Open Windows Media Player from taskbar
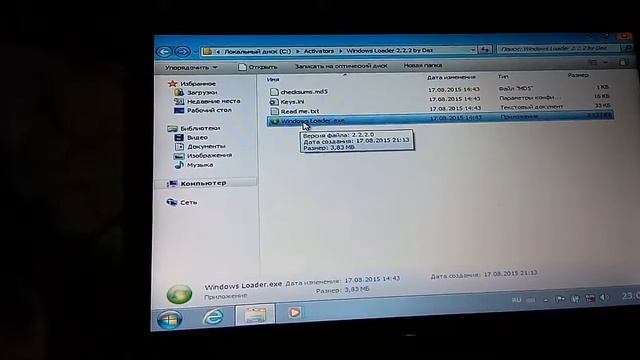Image resolution: width=640 pixels, height=360 pixels. pyautogui.click(x=294, y=313)
